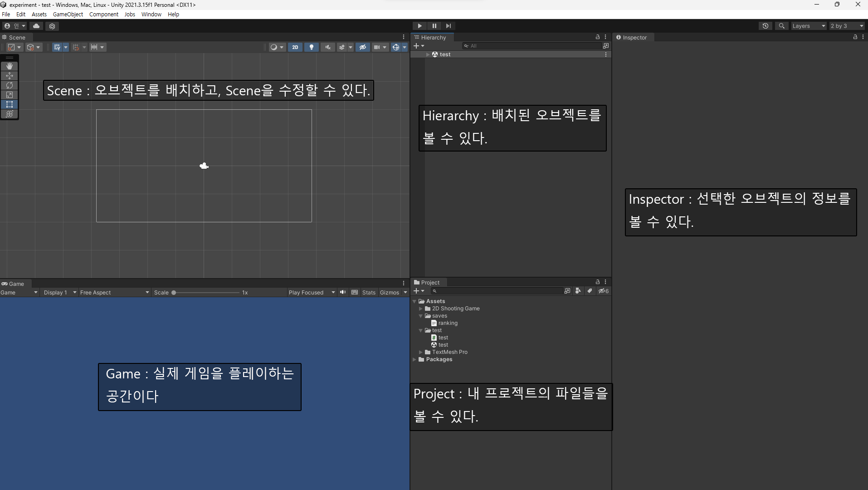Select the Move tool
868x490 pixels.
[x=10, y=76]
